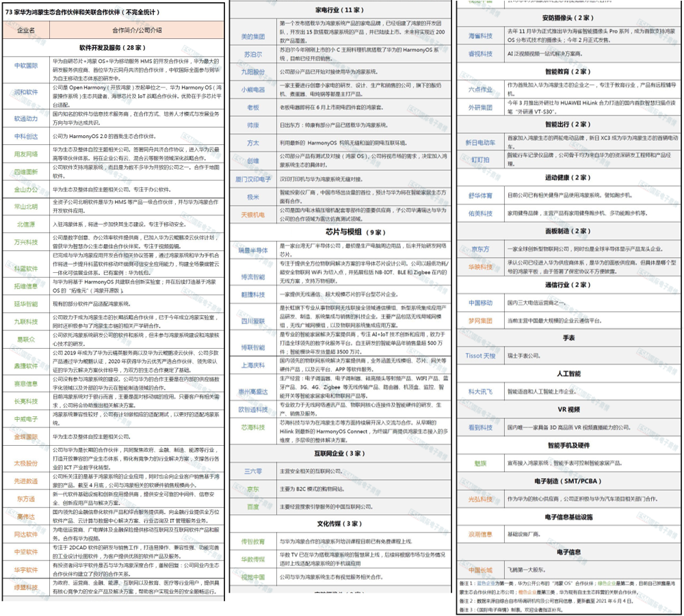This screenshot has width=684, height=616.
Task: Click the 京东方 company name
Action: click(x=480, y=249)
